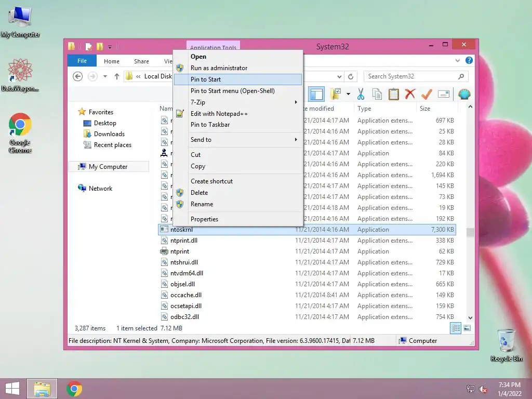Expand the ribbon with chevron arrow
Screen dimensions: 532x399
coord(457,60)
